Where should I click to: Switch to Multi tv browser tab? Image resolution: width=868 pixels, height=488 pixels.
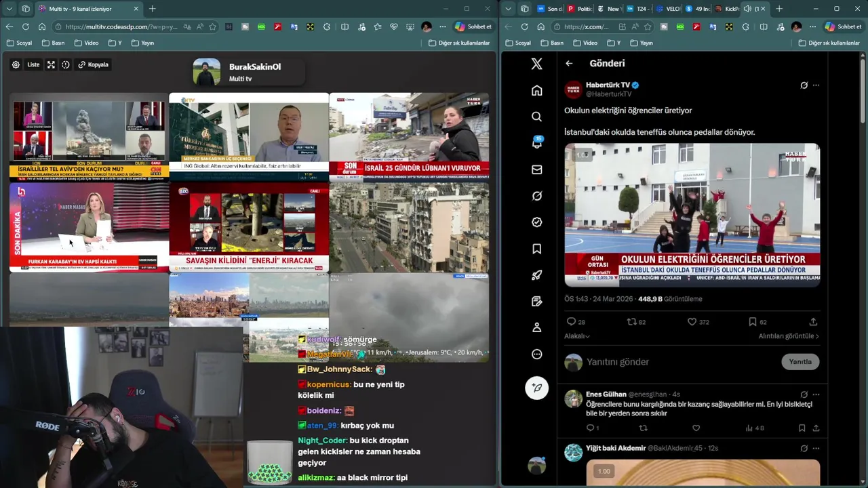tap(88, 9)
